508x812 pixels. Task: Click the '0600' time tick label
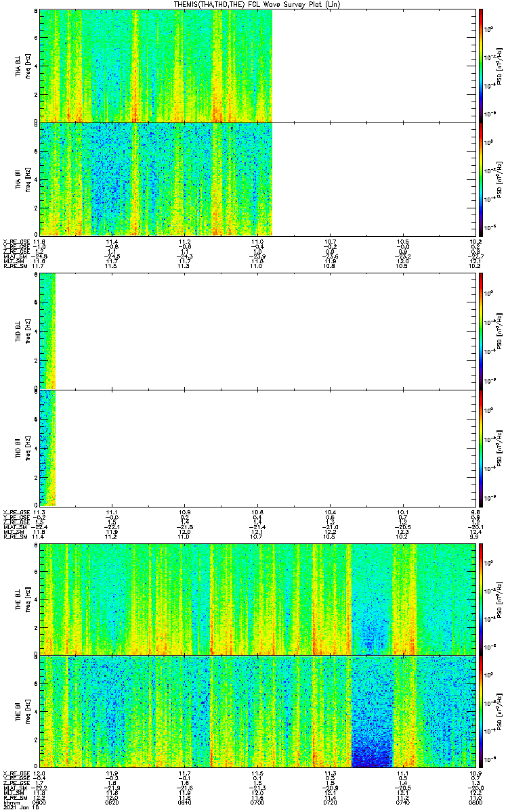pos(39,803)
